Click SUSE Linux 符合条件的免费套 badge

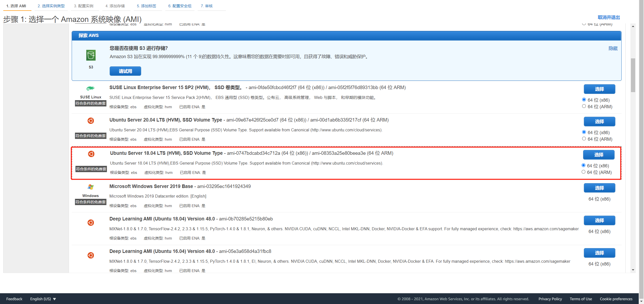tap(91, 103)
